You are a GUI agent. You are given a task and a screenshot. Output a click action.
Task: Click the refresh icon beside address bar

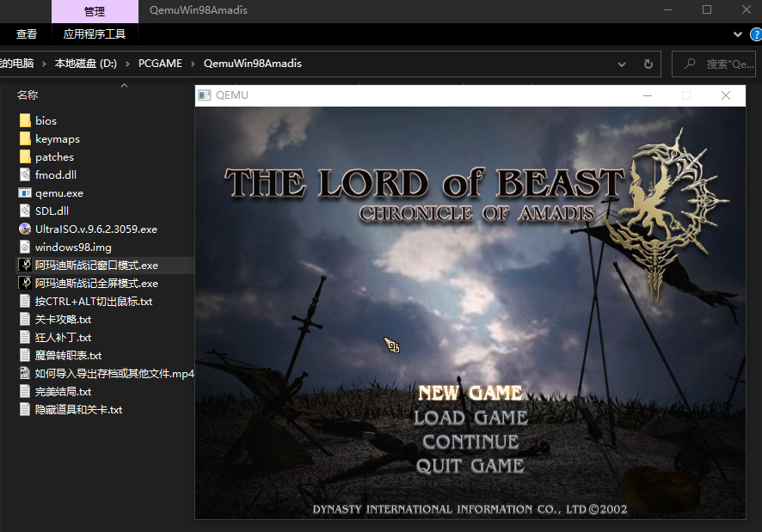648,64
